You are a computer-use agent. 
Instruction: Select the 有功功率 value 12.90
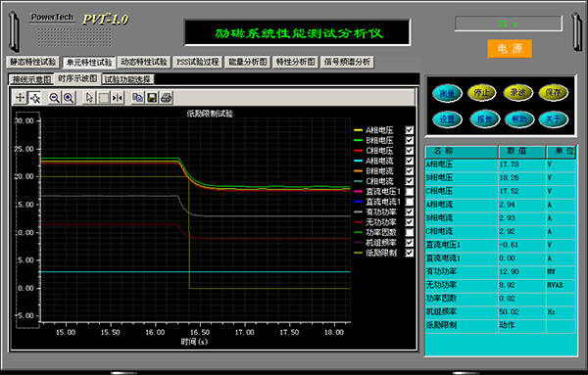point(509,271)
